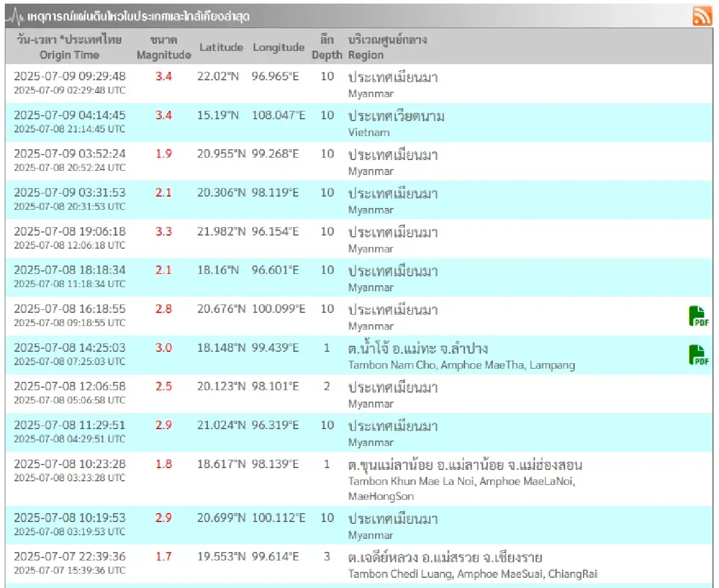Select the 2025-07-09 09:29:48 Myanmar earthquake row
Image resolution: width=719 pixels, height=588 pixels.
[70, 77]
